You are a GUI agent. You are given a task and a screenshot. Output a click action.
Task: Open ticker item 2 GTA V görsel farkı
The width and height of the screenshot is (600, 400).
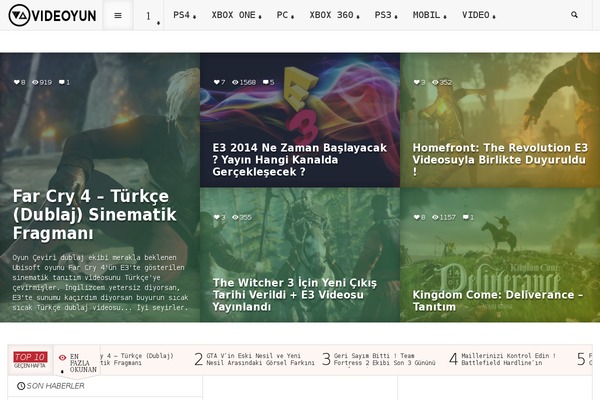[x=254, y=359]
